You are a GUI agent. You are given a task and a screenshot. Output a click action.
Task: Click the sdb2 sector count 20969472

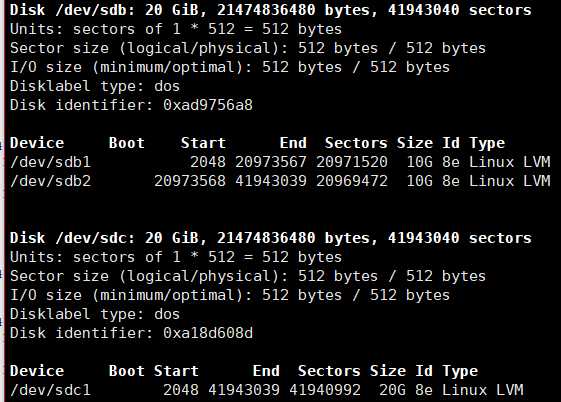pyautogui.click(x=352, y=181)
